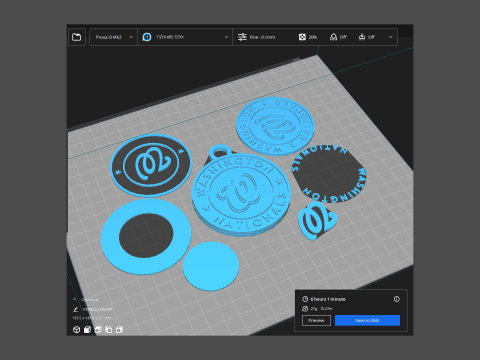Viewport: 480px width, 360px height.
Task: Collapse the object list chevron
Action: click(x=75, y=299)
